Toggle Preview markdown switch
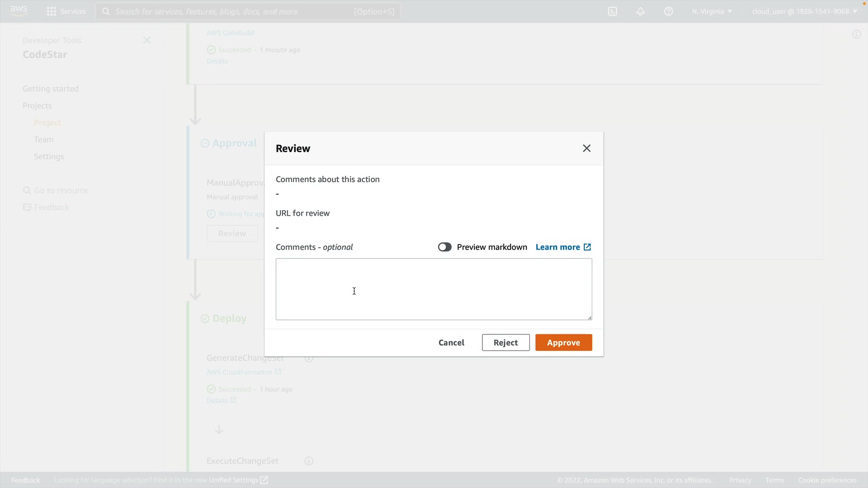Image resolution: width=868 pixels, height=488 pixels. pyautogui.click(x=444, y=247)
